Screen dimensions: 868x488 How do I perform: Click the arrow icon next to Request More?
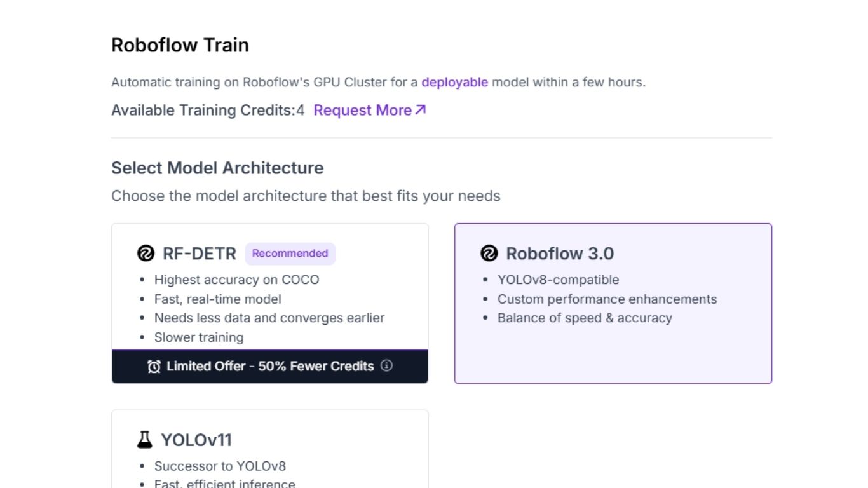coord(421,110)
